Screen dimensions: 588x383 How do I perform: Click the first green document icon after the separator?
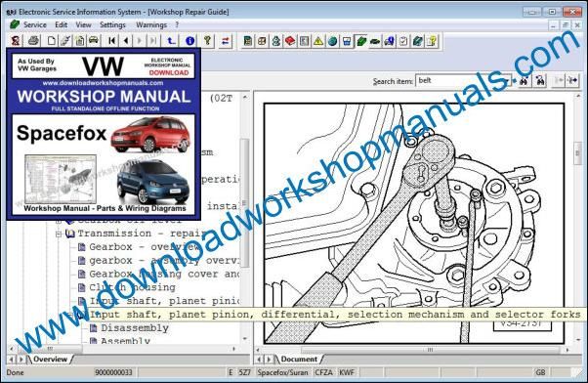(x=247, y=41)
